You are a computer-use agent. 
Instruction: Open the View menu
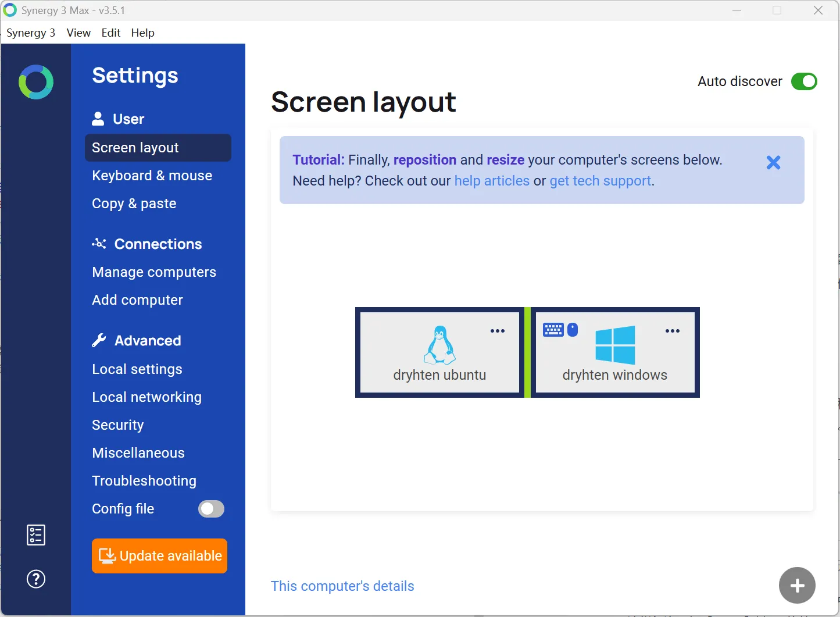pos(78,33)
